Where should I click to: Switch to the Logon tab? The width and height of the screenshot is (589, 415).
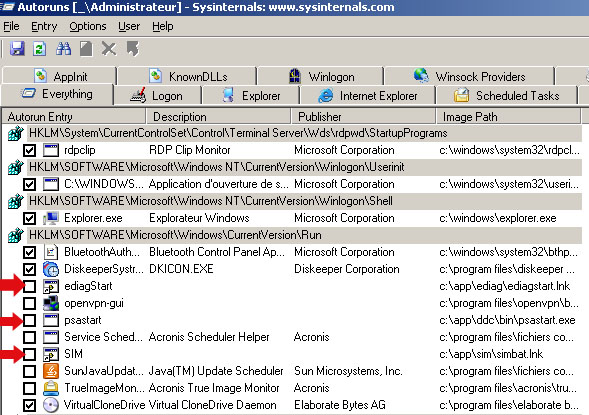pyautogui.click(x=157, y=96)
